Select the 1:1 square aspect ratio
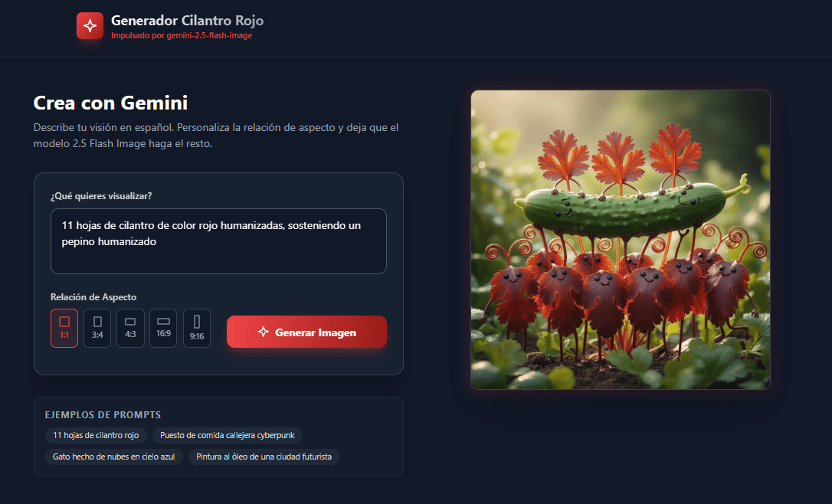 (64, 328)
